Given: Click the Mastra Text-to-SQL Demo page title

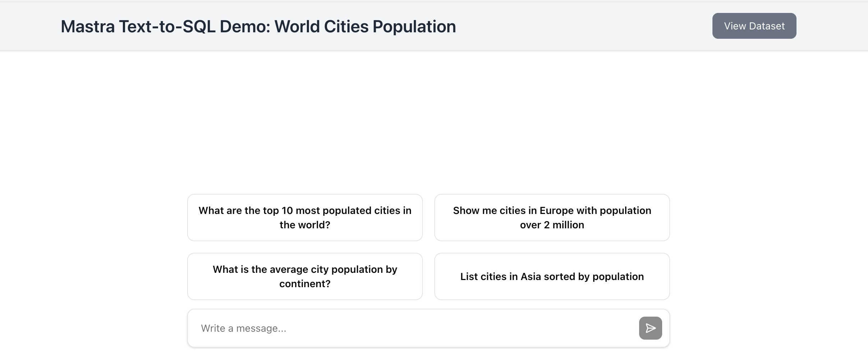Looking at the screenshot, I should coord(258,27).
